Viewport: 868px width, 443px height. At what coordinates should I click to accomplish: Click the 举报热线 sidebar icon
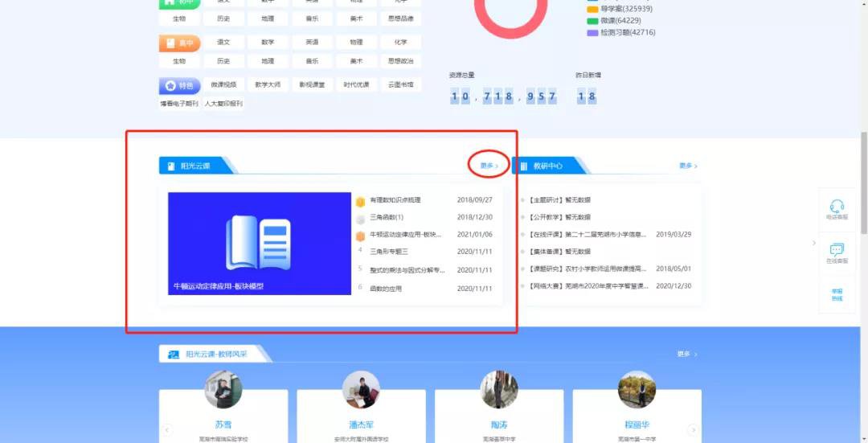(x=837, y=294)
